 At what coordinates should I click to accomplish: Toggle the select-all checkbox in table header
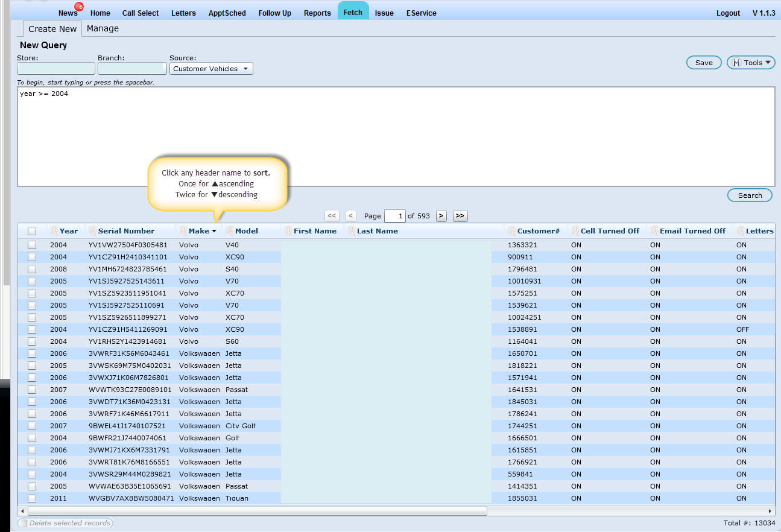point(32,231)
